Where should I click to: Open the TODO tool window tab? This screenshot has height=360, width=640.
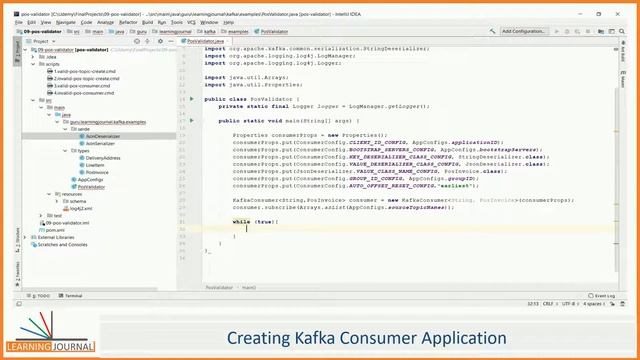pyautogui.click(x=38, y=296)
